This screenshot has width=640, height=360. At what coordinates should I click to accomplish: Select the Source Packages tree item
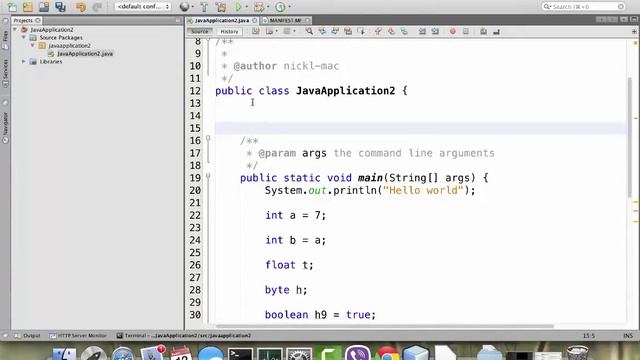click(61, 38)
